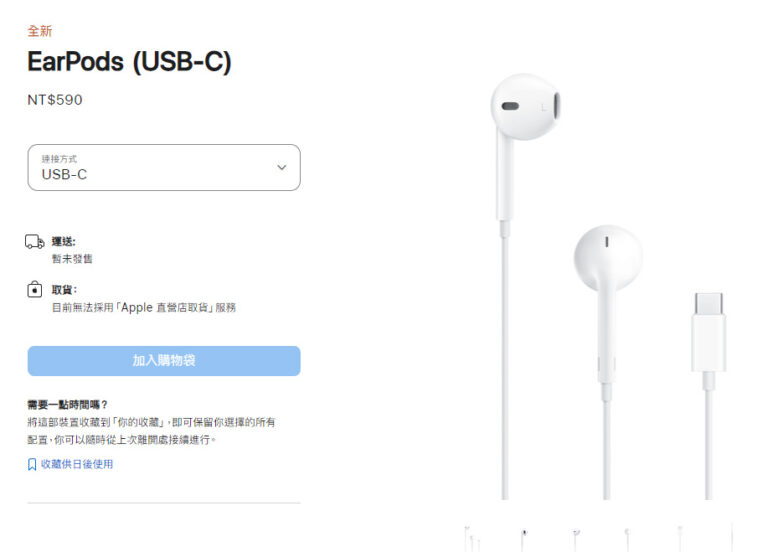The height and width of the screenshot is (552, 768).
Task: Click the 運送: shipping heading
Action: (64, 241)
